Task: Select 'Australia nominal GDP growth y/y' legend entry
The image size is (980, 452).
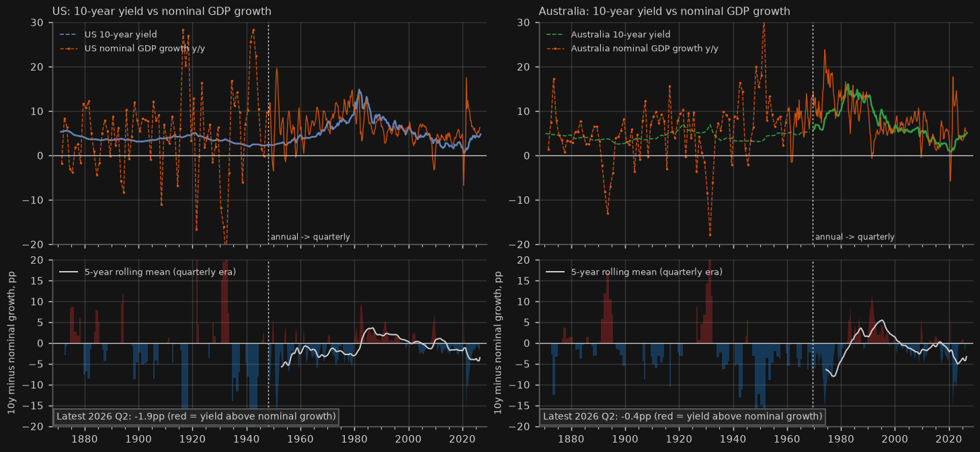Action: pyautogui.click(x=632, y=48)
